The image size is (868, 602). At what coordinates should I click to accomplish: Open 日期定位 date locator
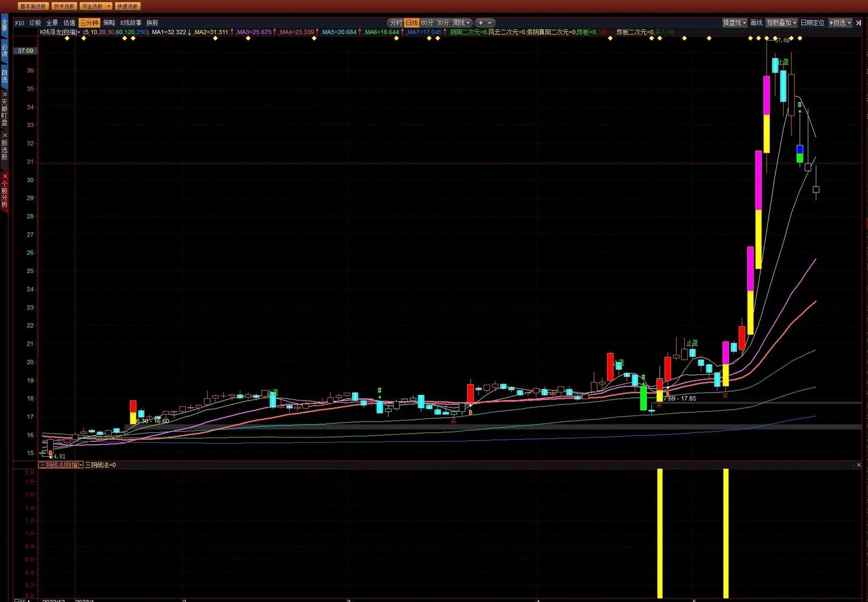[812, 23]
